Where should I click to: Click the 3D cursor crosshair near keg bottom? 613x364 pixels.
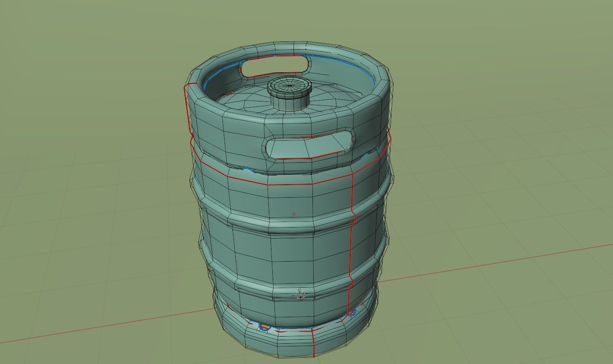point(301,294)
